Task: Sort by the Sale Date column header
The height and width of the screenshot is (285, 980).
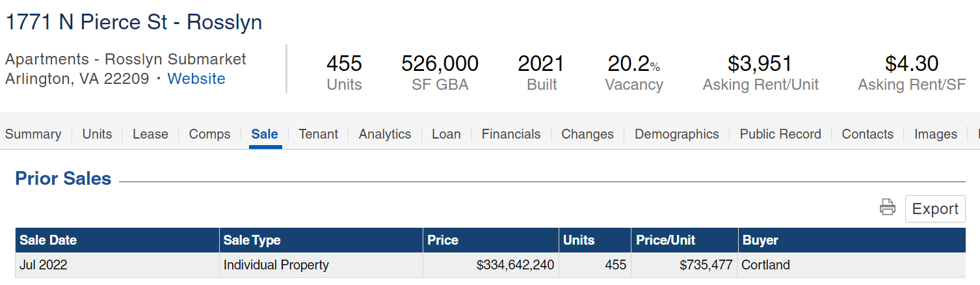Action: tap(48, 240)
